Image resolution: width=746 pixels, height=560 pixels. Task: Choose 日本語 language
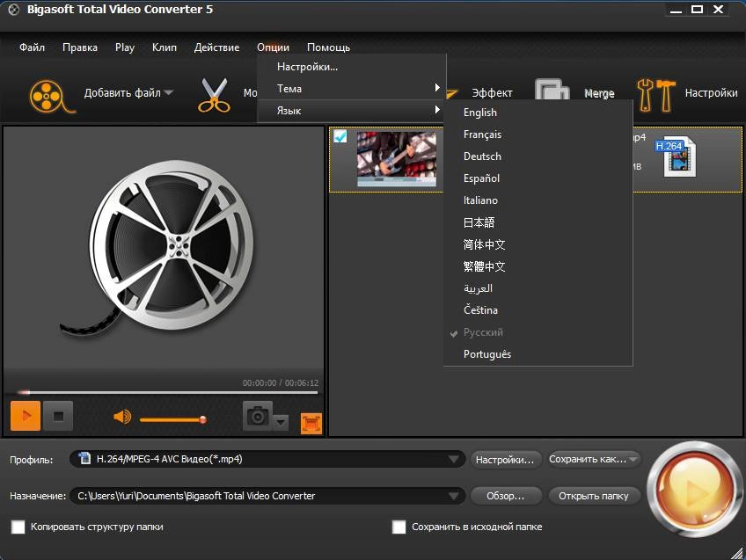[538, 222]
